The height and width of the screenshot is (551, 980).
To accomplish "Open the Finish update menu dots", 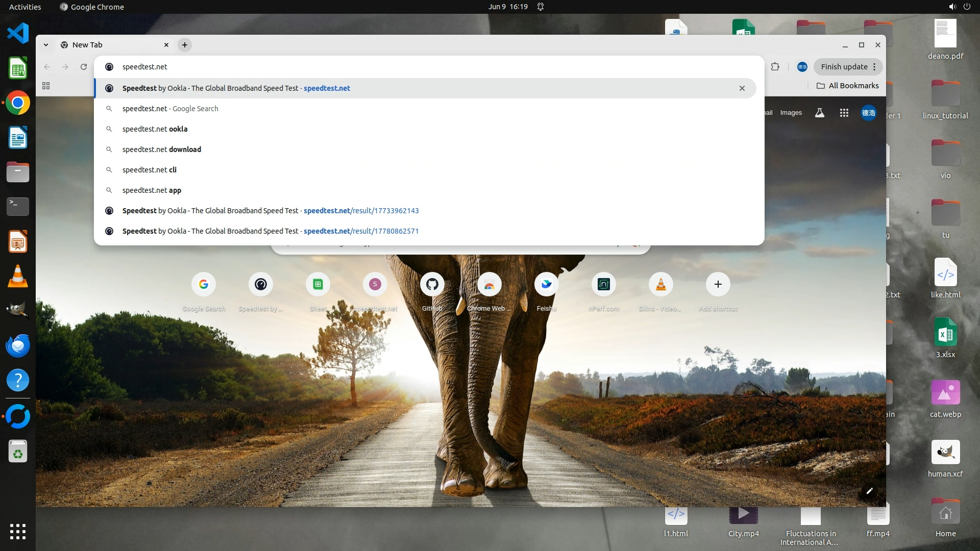I will [874, 67].
